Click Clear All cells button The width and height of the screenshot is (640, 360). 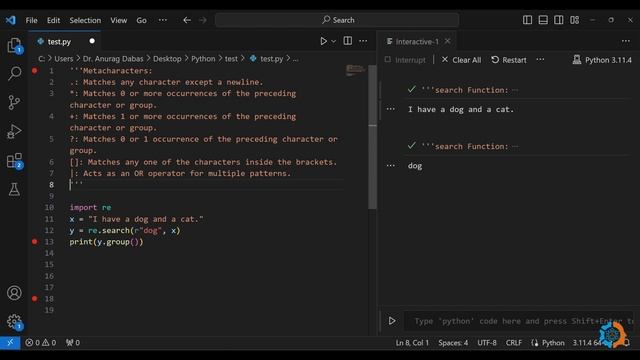pos(461,60)
